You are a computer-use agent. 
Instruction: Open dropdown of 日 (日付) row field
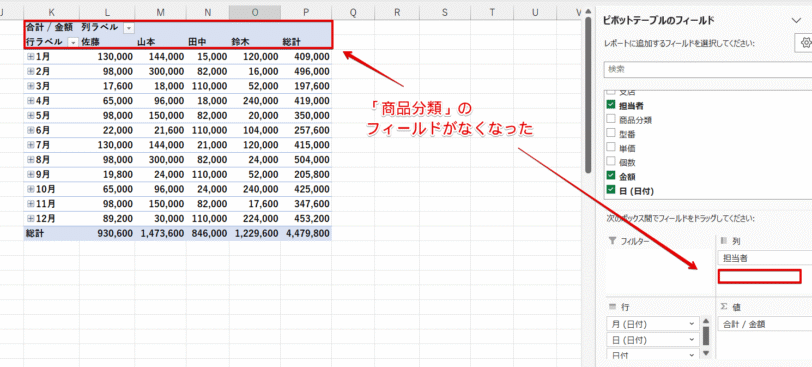(692, 340)
